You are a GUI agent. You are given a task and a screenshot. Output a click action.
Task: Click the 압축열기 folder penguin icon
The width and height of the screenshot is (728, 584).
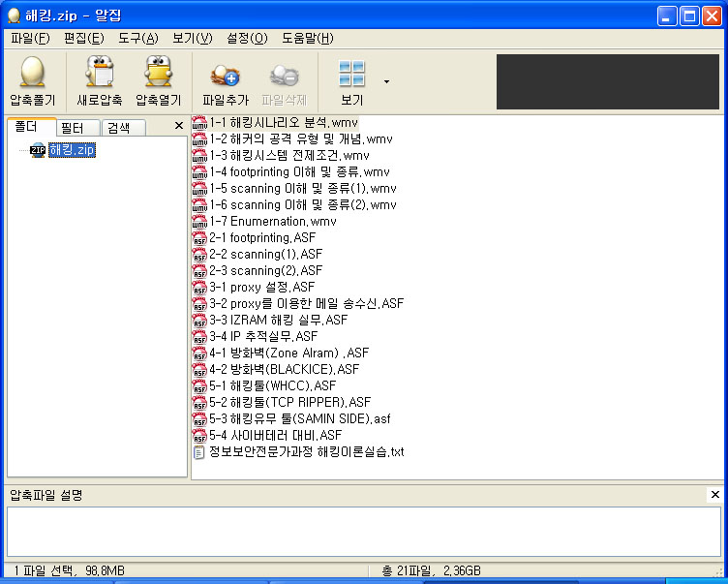click(159, 72)
